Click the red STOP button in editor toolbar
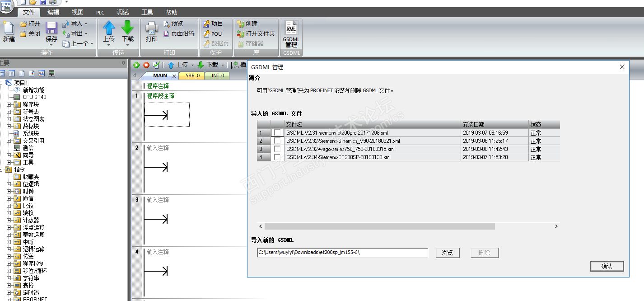The image size is (644, 301). coord(146,65)
